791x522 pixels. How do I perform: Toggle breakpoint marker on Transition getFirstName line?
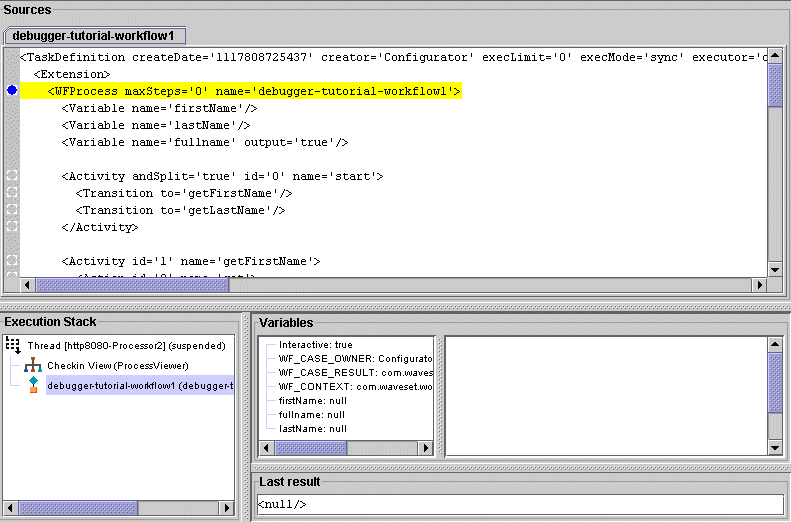12,193
